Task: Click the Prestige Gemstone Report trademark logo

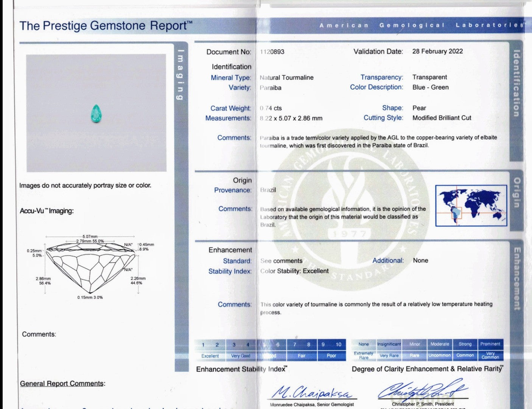Action: pyautogui.click(x=106, y=26)
